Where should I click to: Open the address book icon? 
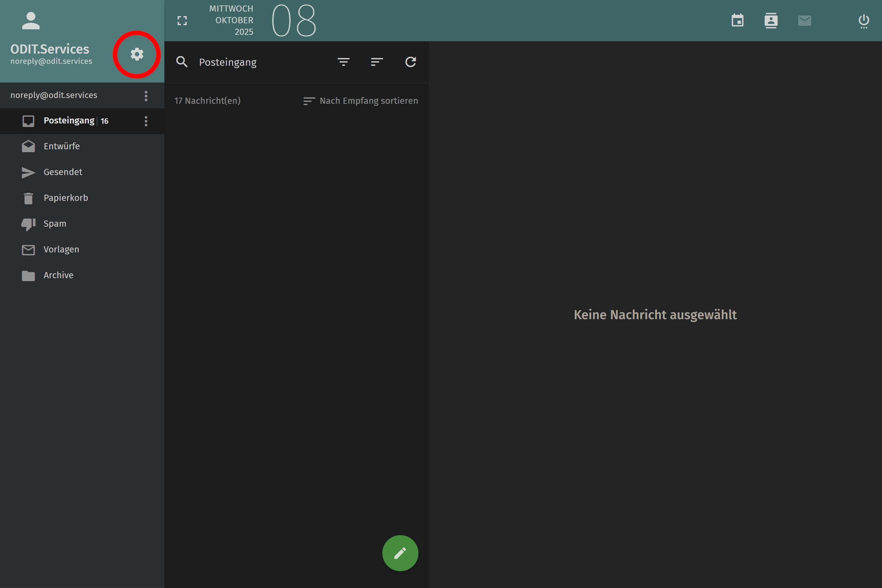(x=771, y=21)
